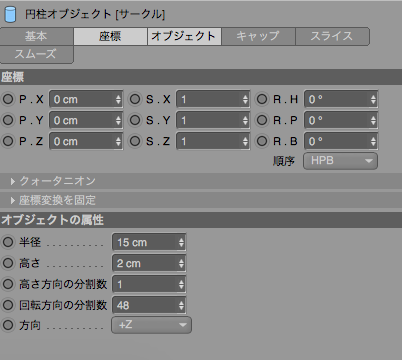Toggle the 高さ方向の分割数 keyframe circle
The width and height of the screenshot is (402, 360).
tap(8, 284)
